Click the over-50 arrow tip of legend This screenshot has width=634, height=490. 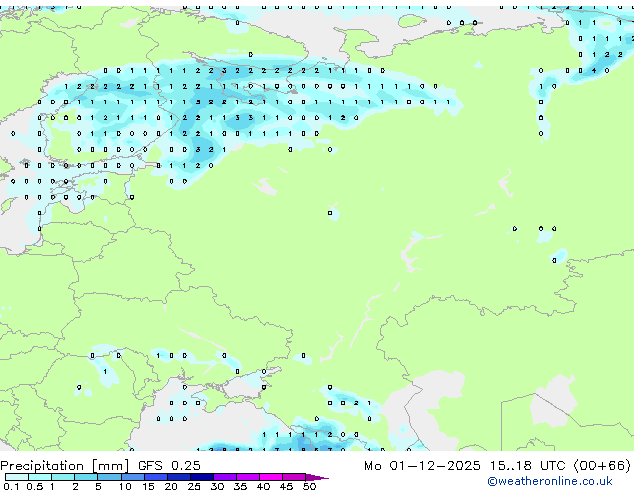point(317,477)
